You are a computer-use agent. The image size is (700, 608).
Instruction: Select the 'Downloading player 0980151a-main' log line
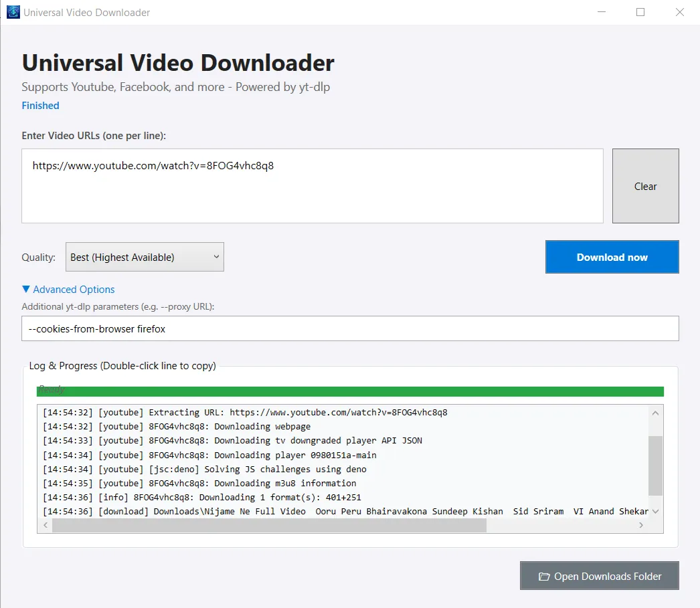[x=210, y=455]
